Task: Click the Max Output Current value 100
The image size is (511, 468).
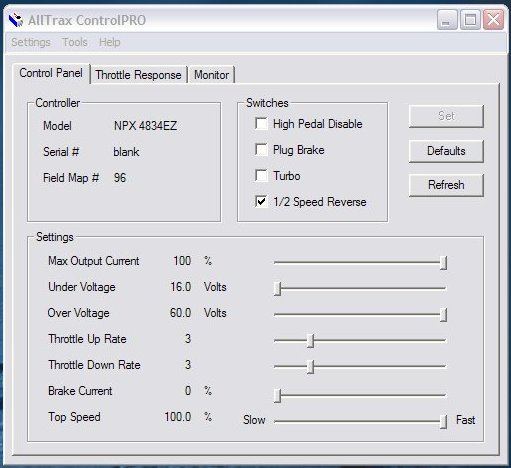Action: coord(182,261)
